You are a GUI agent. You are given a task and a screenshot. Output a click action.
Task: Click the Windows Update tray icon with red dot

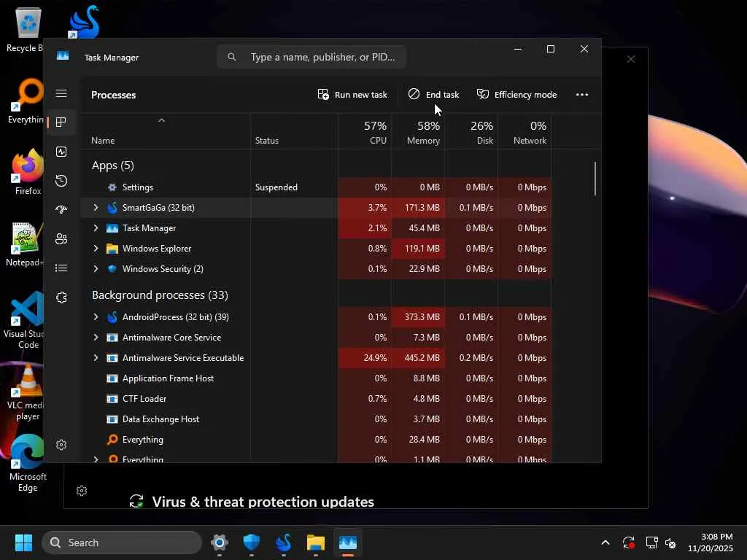[x=628, y=542]
